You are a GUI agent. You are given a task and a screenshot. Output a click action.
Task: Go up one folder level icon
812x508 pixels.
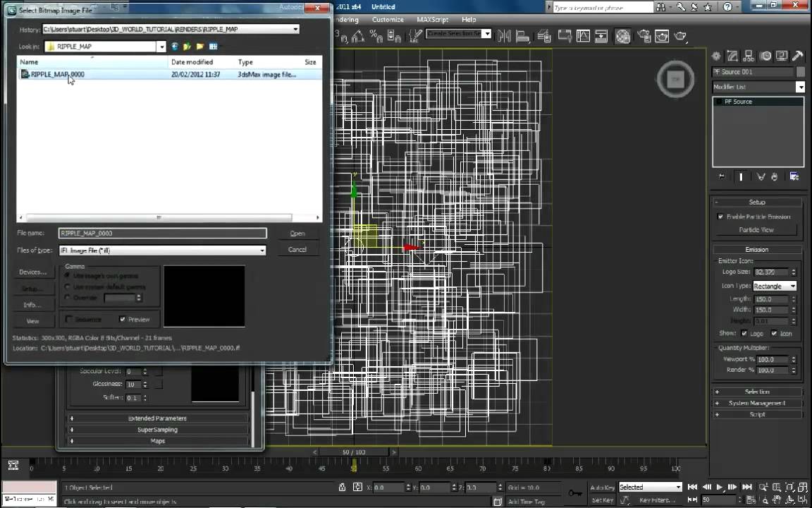pos(187,46)
